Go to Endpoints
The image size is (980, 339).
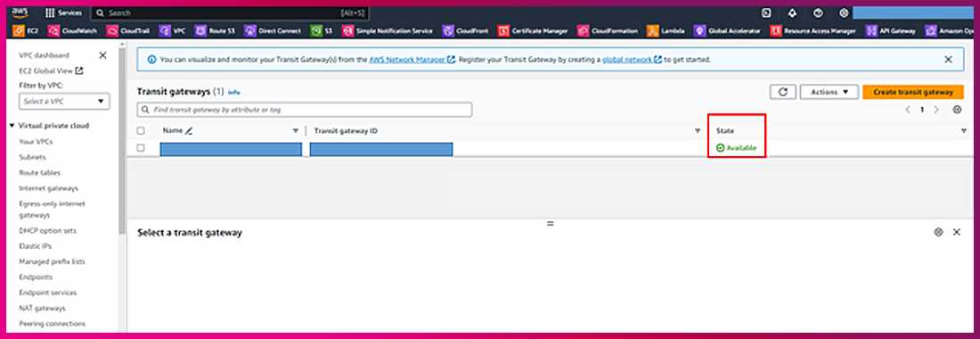[x=36, y=277]
